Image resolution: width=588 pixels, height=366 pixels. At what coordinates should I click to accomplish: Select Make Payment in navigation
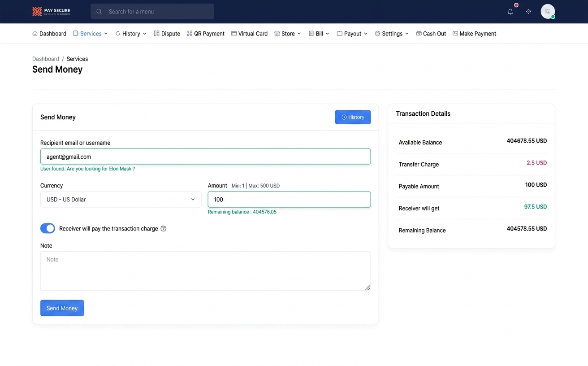[474, 34]
